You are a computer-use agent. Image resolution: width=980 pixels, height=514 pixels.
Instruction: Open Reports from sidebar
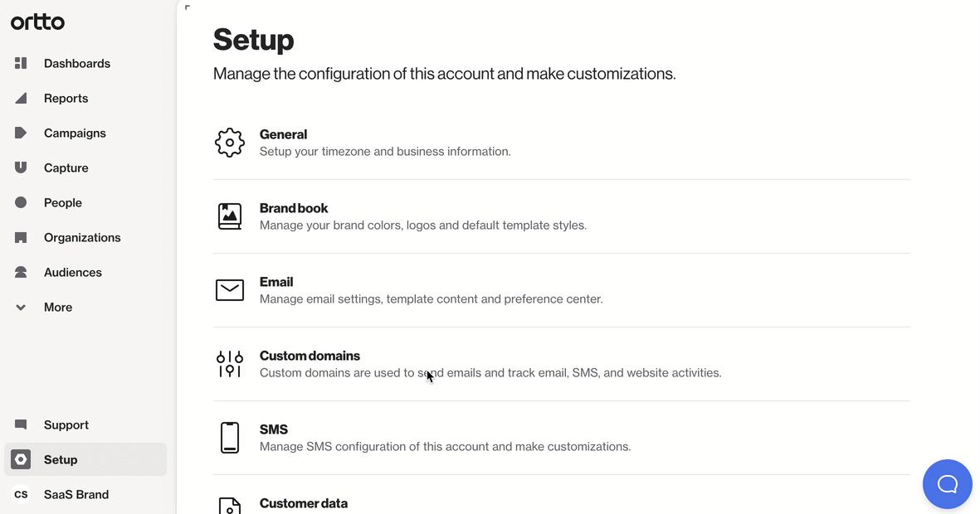pos(66,99)
